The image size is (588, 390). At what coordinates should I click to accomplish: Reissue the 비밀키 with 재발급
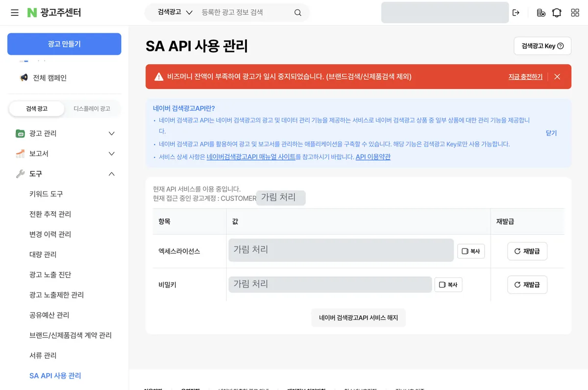(527, 285)
